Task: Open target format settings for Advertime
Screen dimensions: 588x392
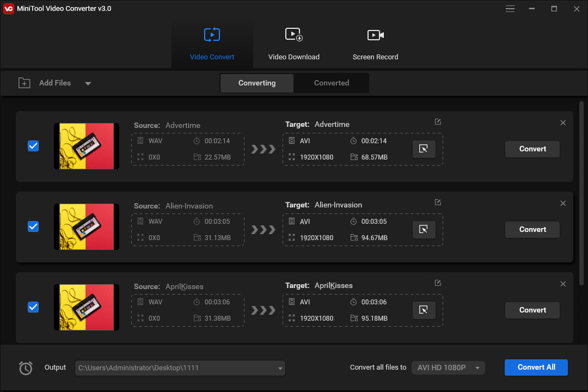Action: pos(424,149)
